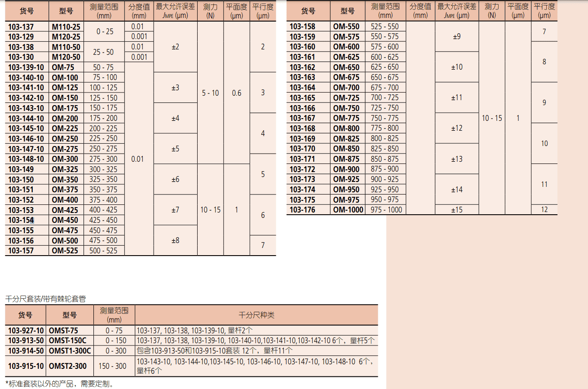
Task: Select product number 103-163
Action: pos(302,77)
